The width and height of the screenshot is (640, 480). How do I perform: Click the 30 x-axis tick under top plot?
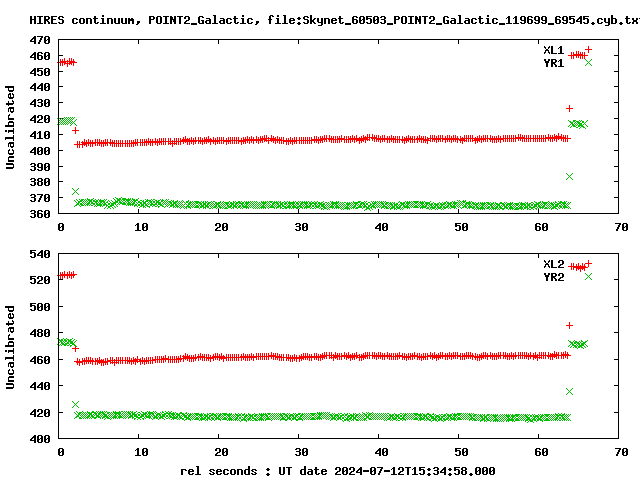(x=301, y=227)
